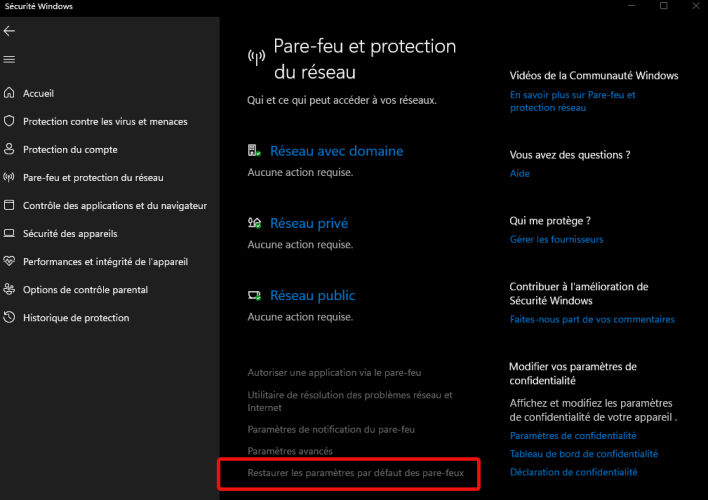708x500 pixels.
Task: Open Pare-feu et protection du réseau menu item
Action: click(93, 178)
